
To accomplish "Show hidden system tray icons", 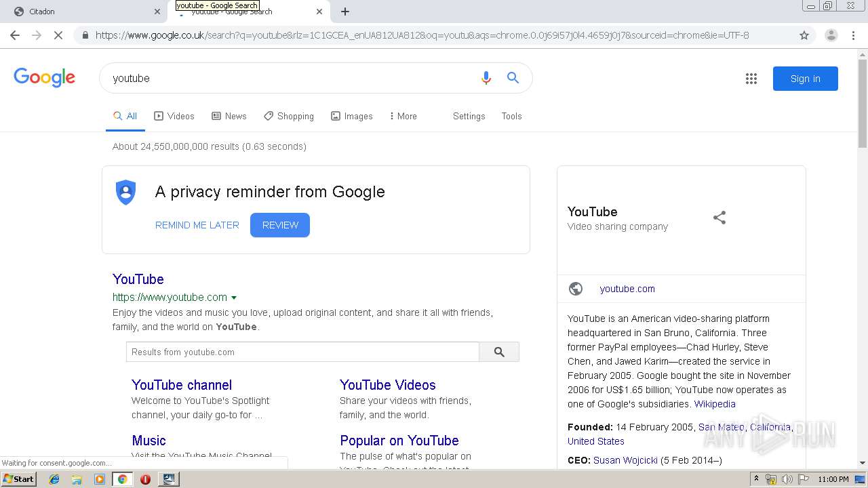I will point(757,479).
